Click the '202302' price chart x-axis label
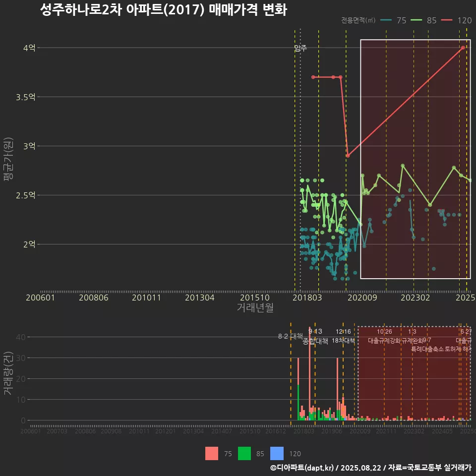Viewport: 476px width, 476px height. click(416, 297)
